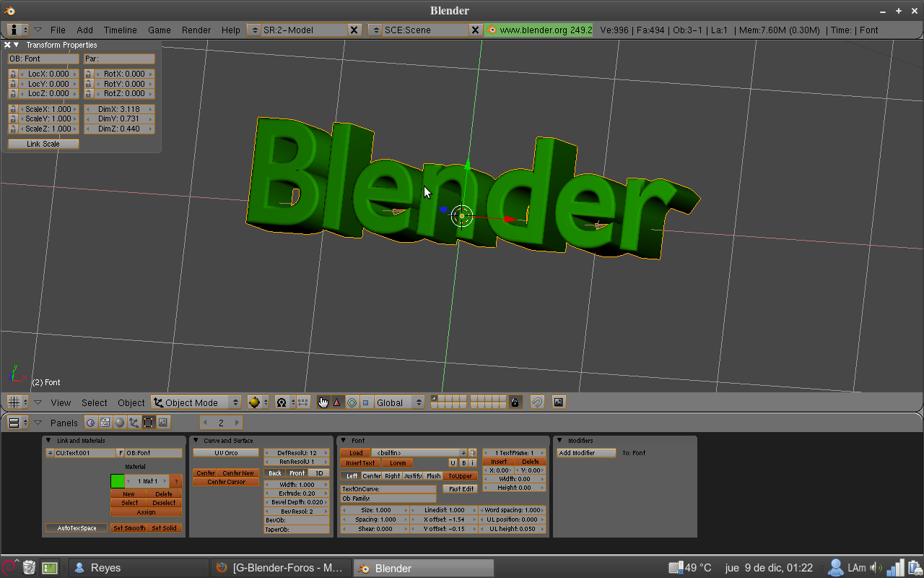The image size is (924, 578).
Task: Click the volume speaker tray icon
Action: coord(876,568)
